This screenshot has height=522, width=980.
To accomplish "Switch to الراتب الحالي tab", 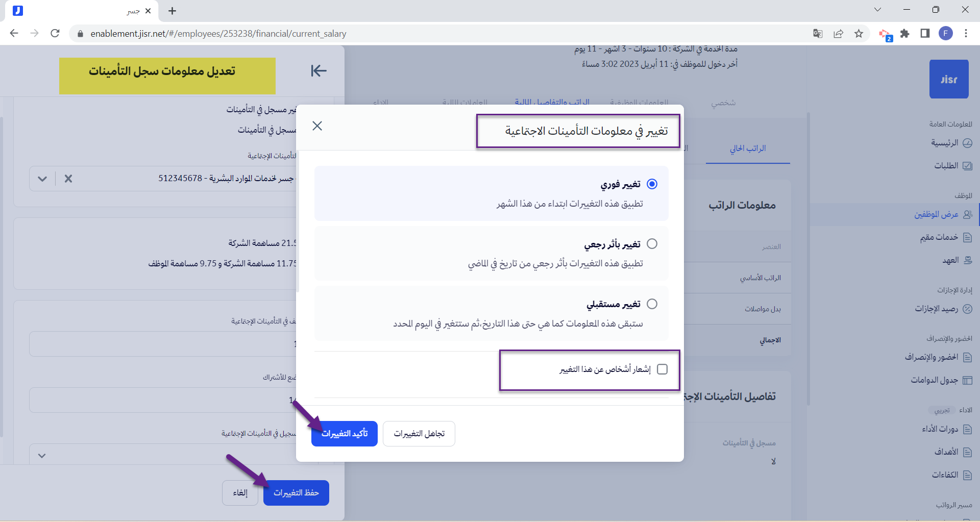I will pos(747,148).
